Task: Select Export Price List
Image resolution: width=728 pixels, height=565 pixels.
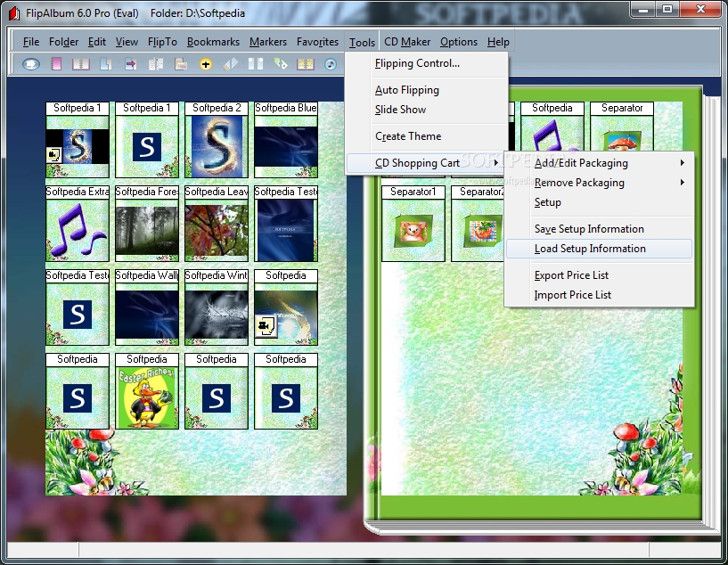Action: pos(600,275)
